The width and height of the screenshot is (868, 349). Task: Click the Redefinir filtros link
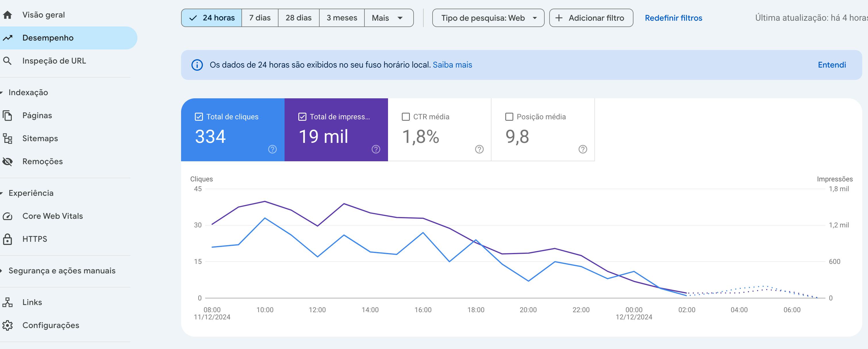[x=673, y=18]
